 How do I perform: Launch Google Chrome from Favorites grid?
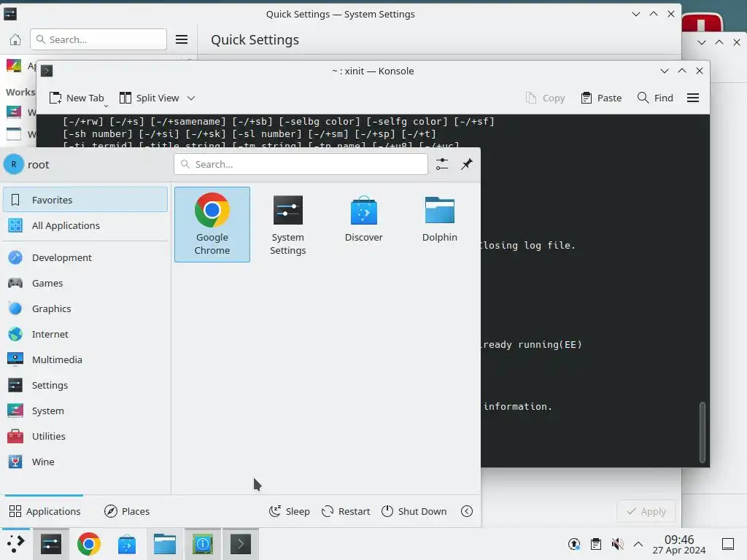click(212, 225)
